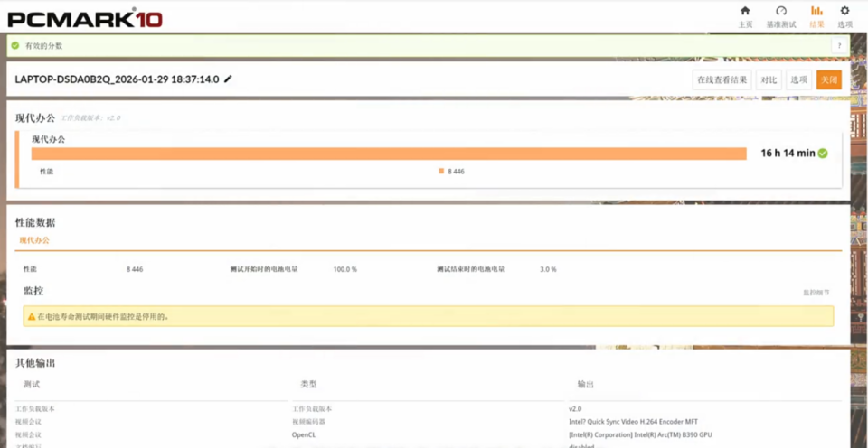Click the warning triangle in the monitoring notice
868x448 pixels.
tap(32, 317)
